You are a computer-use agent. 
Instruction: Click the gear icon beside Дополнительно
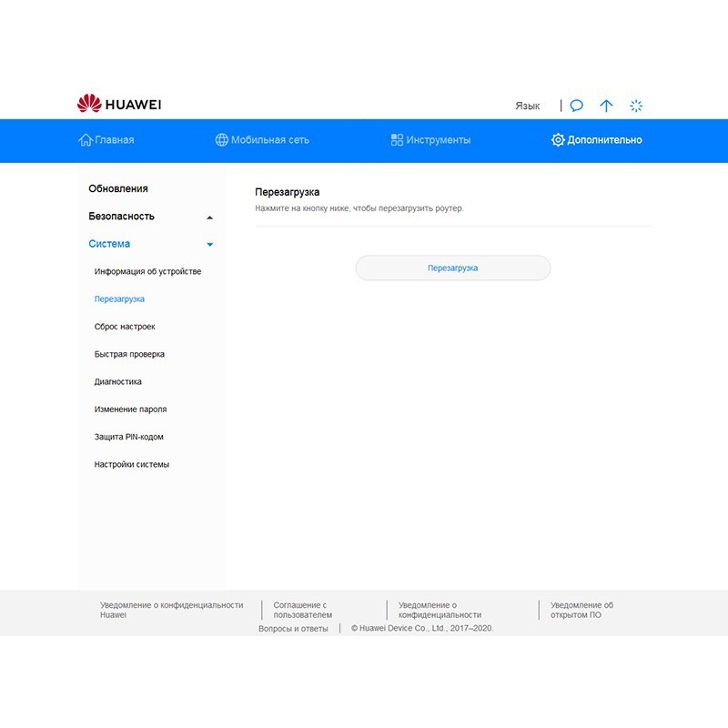(558, 140)
